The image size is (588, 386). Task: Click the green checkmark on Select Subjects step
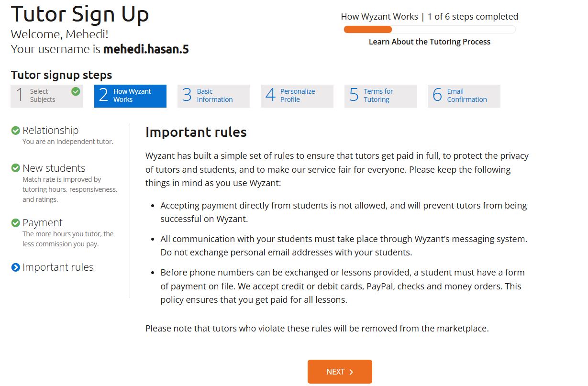(x=75, y=91)
